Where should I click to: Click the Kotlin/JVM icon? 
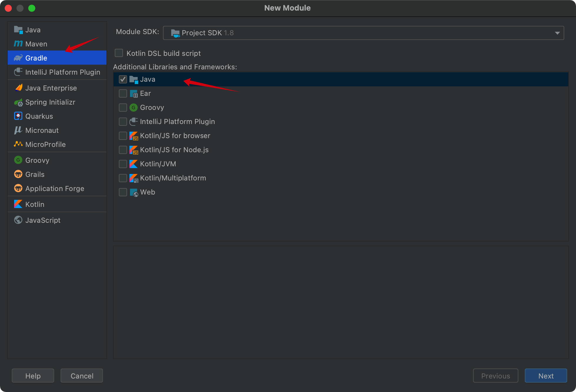tap(134, 164)
